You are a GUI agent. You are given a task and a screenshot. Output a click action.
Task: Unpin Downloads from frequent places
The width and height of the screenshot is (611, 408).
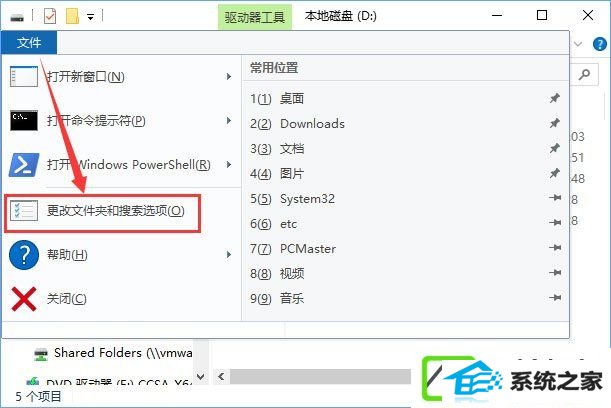[x=554, y=123]
